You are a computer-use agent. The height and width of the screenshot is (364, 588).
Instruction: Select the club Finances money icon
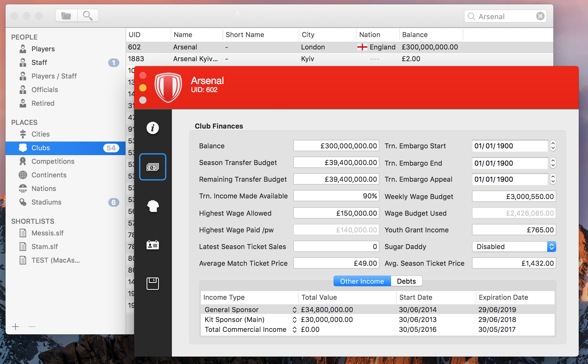click(x=153, y=167)
